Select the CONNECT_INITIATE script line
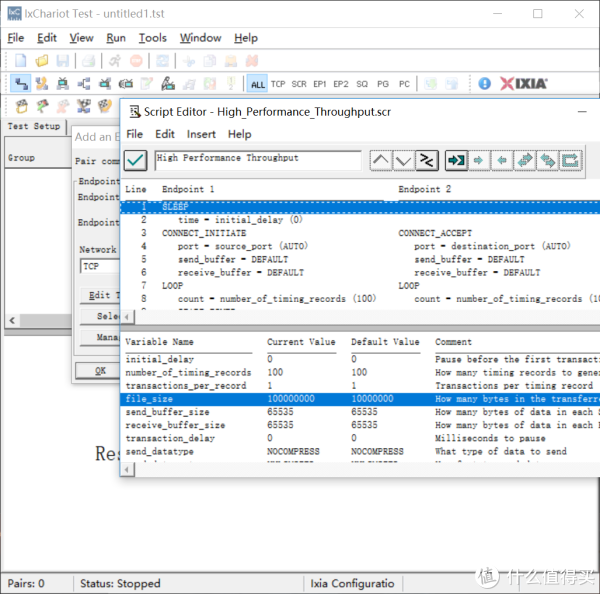Screen dimensions: 600x594 [x=204, y=233]
